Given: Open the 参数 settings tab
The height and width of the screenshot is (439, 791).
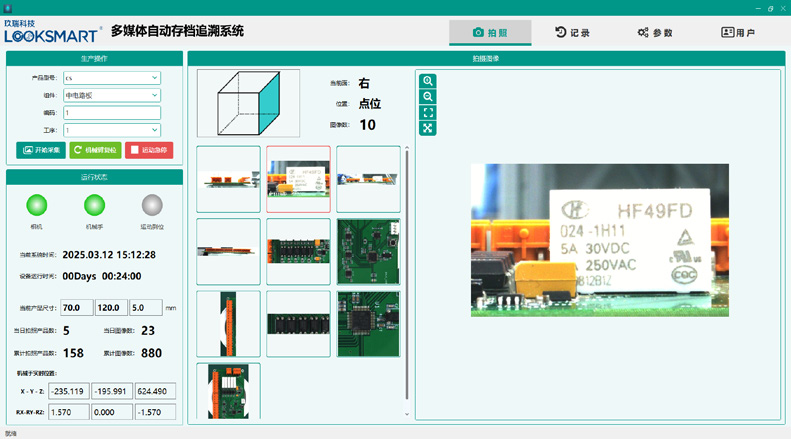Looking at the screenshot, I should coord(655,33).
